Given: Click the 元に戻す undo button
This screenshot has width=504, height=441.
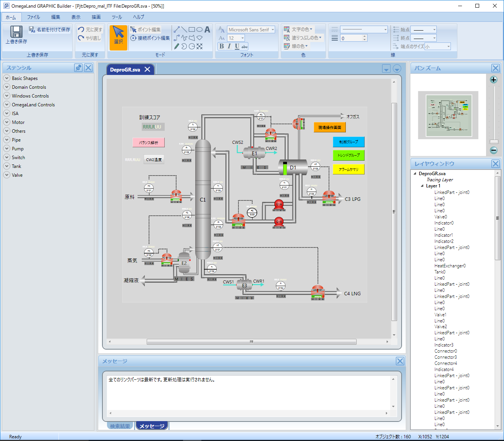Looking at the screenshot, I should tap(90, 29).
